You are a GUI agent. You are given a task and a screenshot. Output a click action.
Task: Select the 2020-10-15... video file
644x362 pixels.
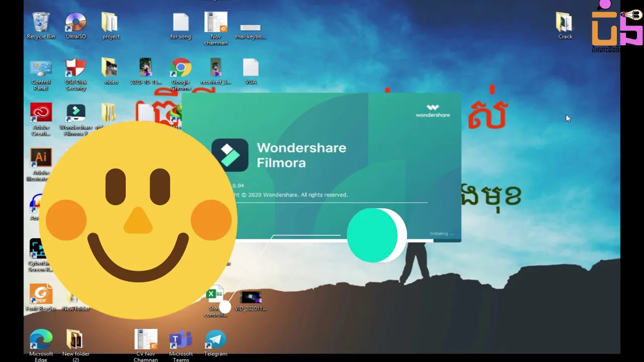pos(146,71)
